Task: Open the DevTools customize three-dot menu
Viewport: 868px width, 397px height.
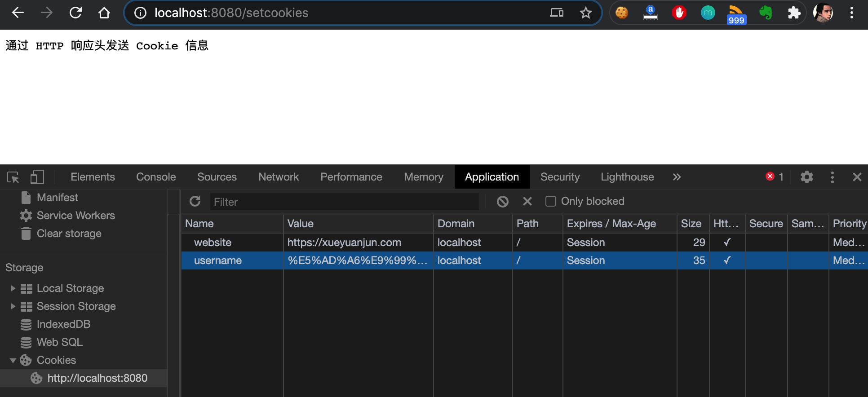Action: 833,177
